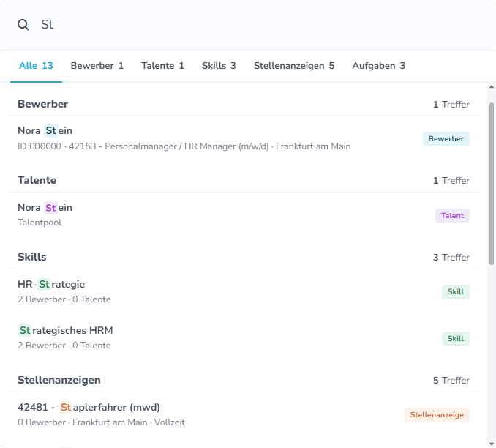This screenshot has width=496, height=448.
Task: Click the blue Bewerber badge
Action: [x=446, y=139]
